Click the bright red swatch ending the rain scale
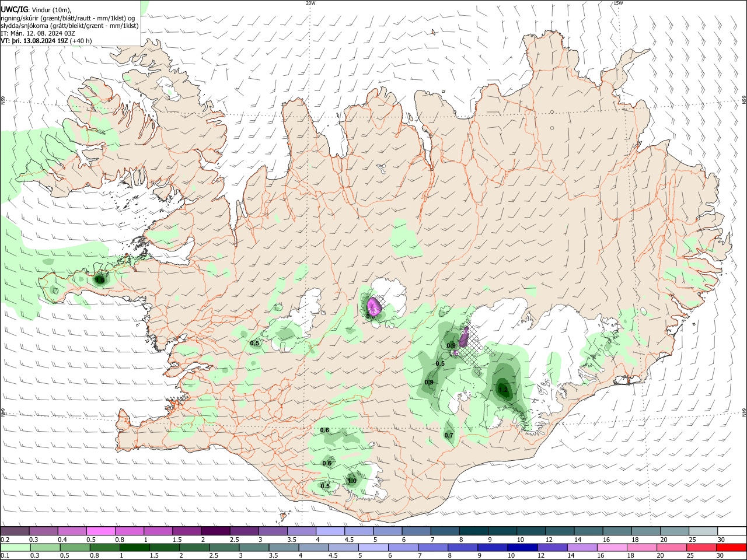The image size is (747, 560). point(731,547)
